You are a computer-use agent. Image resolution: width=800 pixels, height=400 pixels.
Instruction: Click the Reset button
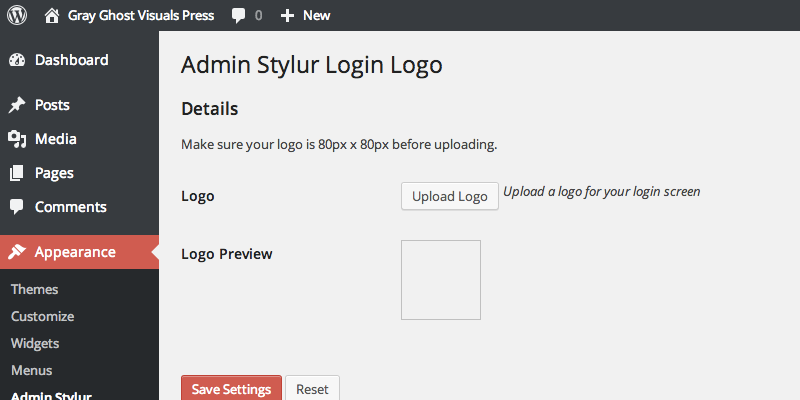click(x=312, y=388)
